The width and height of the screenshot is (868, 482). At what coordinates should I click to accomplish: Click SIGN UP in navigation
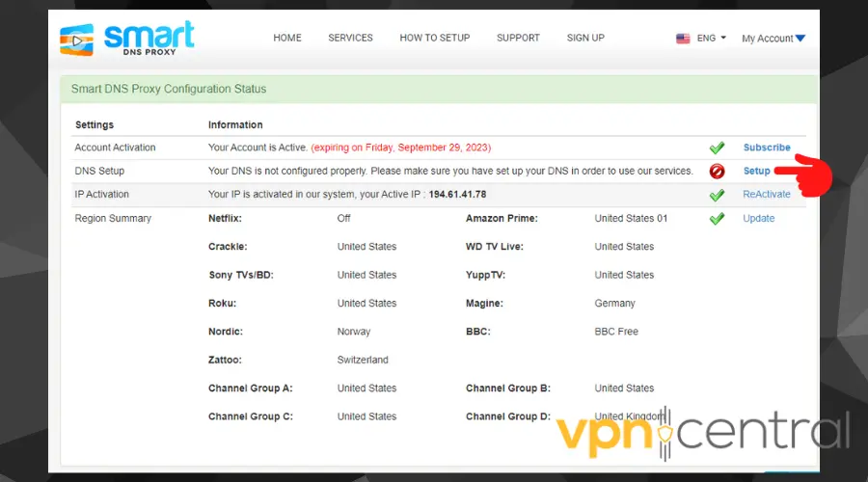[x=585, y=38]
